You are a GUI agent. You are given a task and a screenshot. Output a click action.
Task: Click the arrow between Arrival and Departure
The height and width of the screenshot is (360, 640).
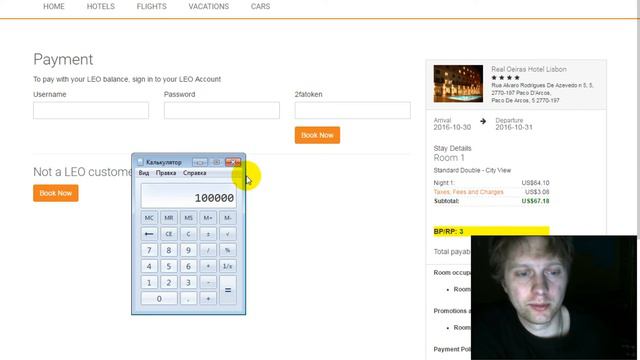tap(483, 121)
